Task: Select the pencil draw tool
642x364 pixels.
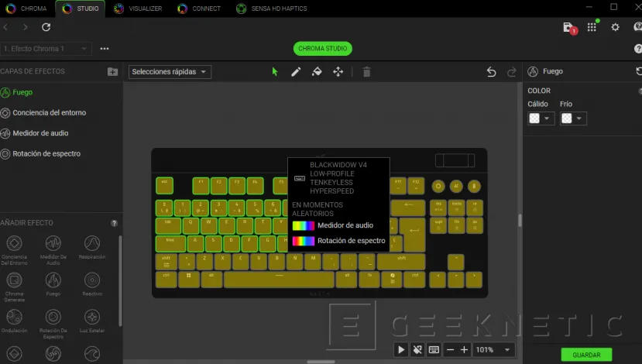Action: tap(296, 72)
